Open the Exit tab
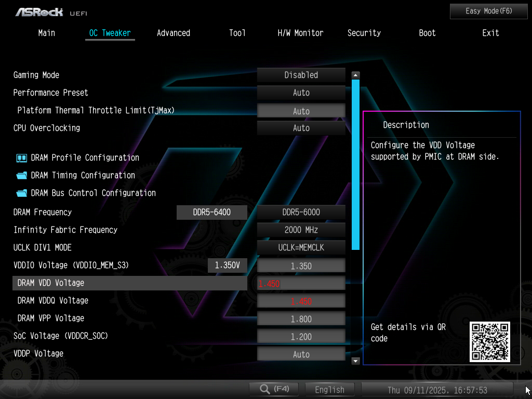The width and height of the screenshot is (532, 399). point(490,33)
